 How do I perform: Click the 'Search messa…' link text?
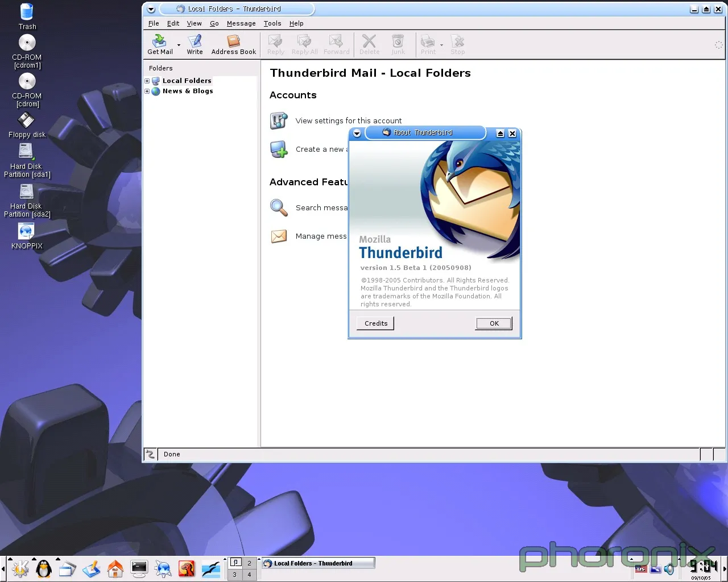[321, 207]
